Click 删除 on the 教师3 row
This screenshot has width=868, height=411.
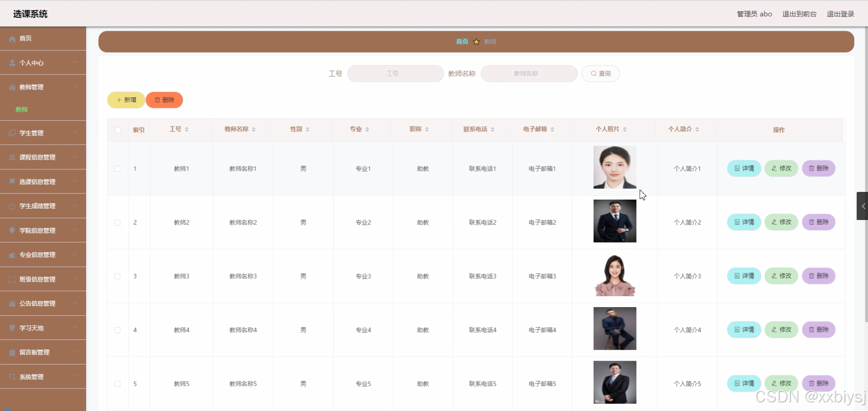(x=819, y=276)
